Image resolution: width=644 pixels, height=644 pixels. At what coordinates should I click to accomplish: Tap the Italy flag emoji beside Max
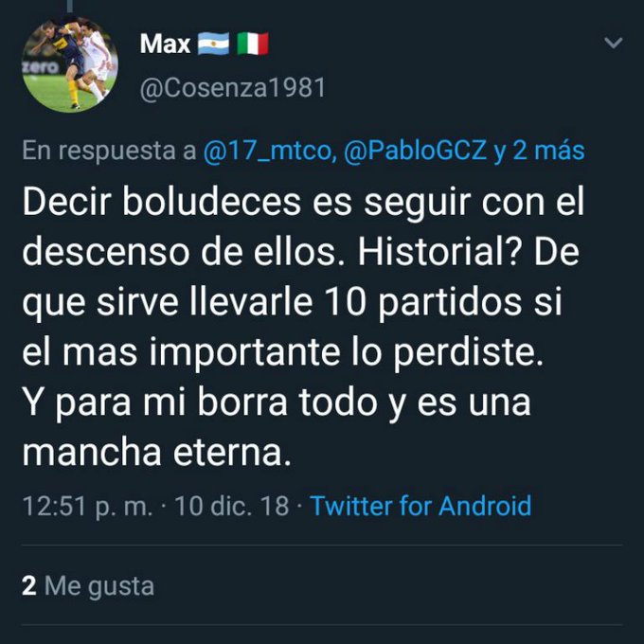[x=253, y=44]
